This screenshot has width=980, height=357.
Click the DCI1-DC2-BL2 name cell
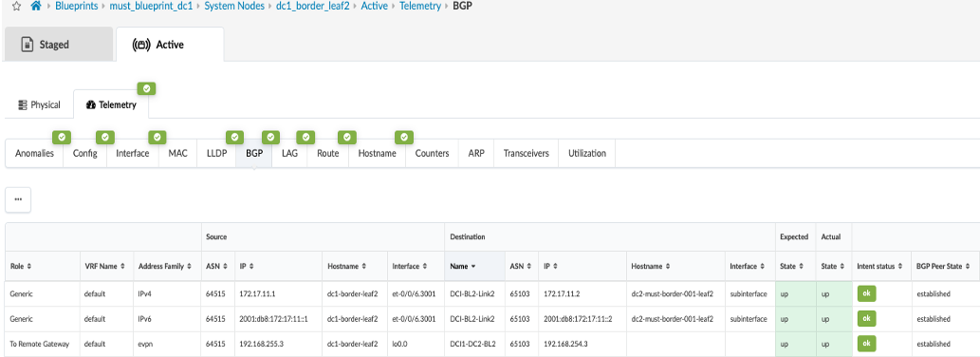475,344
